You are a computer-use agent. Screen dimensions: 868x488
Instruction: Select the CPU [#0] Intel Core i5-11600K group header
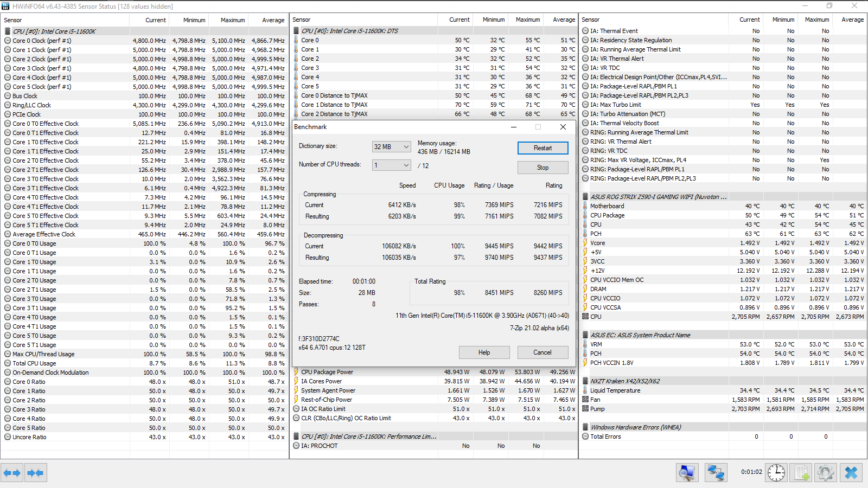pos(54,31)
